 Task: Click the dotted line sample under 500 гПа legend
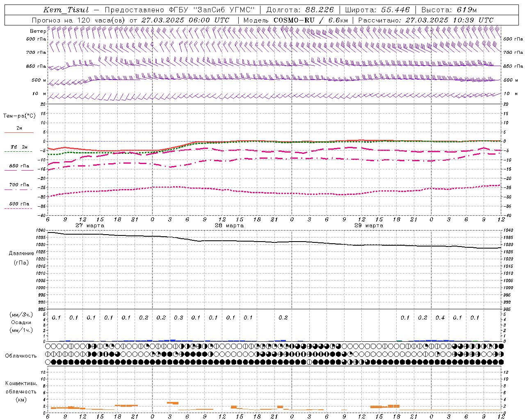click(x=18, y=208)
